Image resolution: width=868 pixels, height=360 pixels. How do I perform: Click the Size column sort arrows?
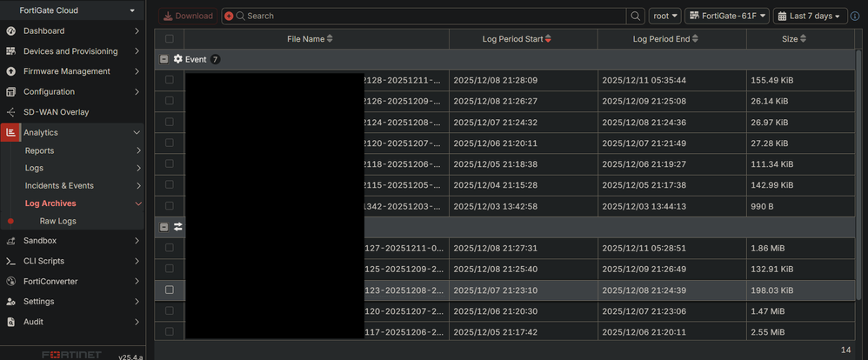(804, 39)
